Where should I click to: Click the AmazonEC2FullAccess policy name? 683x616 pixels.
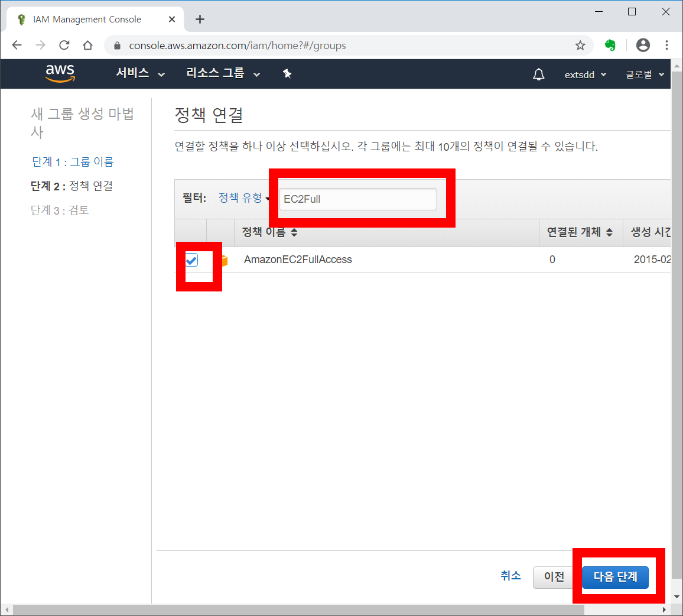298,260
